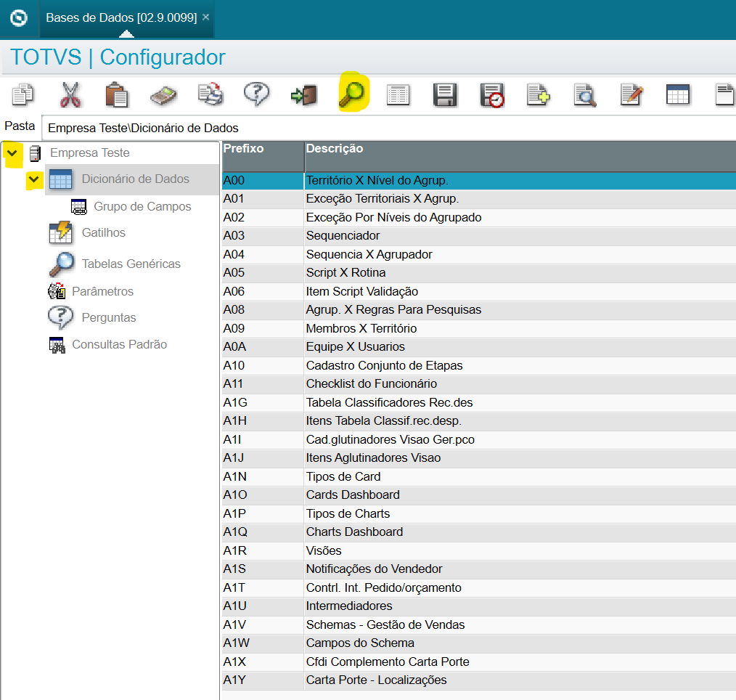Select Parâmetros tree item

pyautogui.click(x=103, y=292)
